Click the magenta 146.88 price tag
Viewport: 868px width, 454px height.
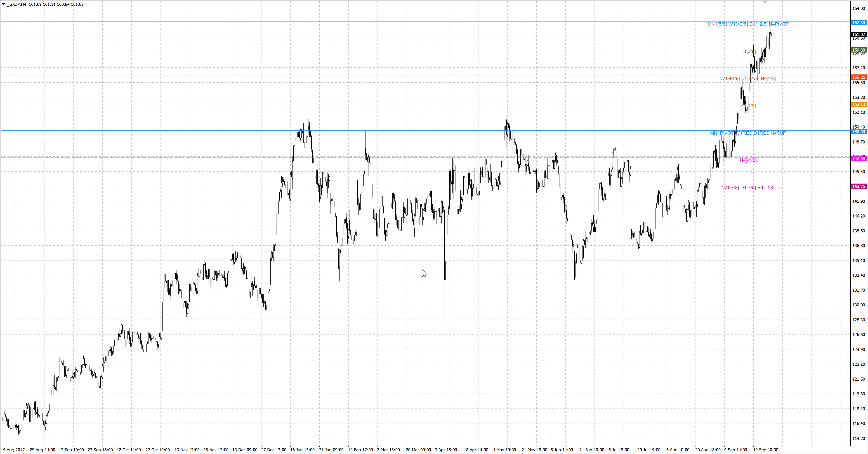(858, 159)
